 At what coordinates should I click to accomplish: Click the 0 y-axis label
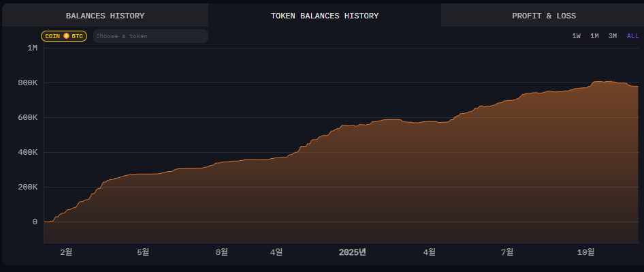(x=35, y=222)
